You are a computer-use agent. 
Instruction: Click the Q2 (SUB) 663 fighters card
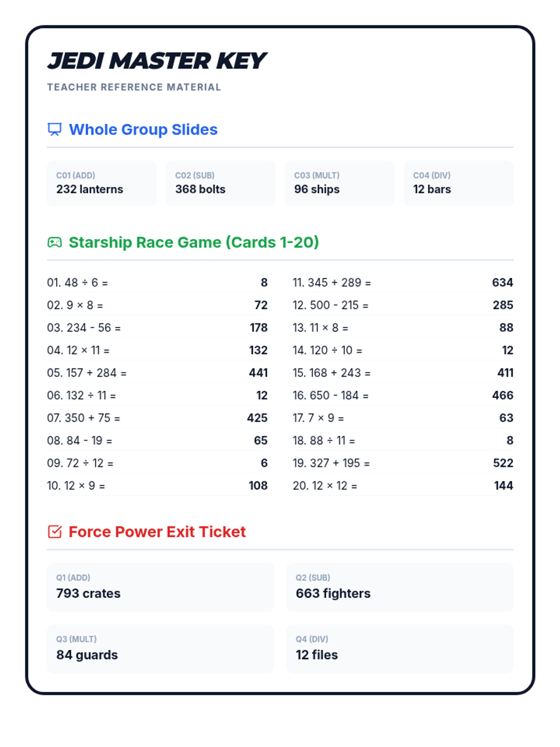[399, 587]
